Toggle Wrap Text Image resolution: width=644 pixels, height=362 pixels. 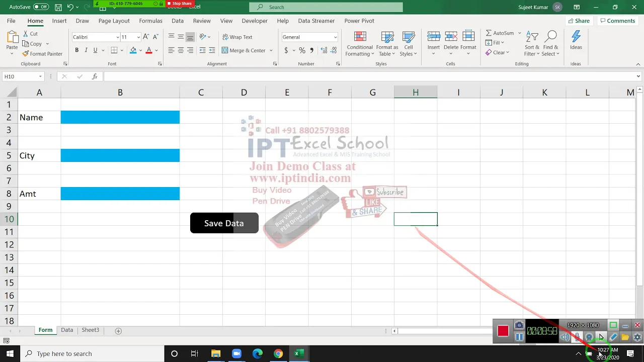click(237, 37)
